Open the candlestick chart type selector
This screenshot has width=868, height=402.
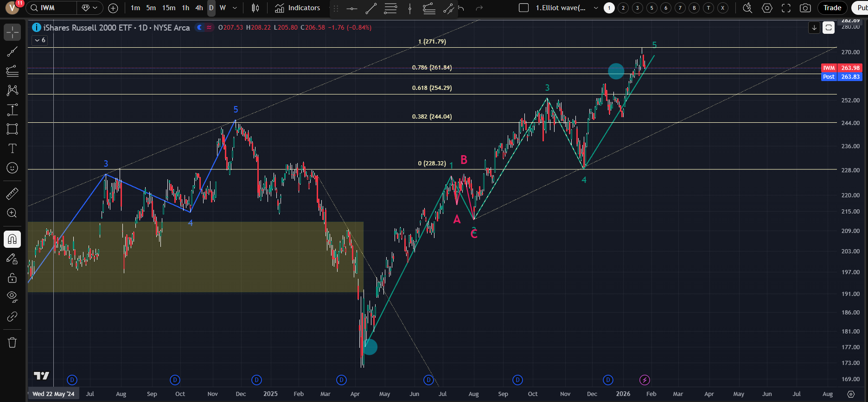[255, 8]
